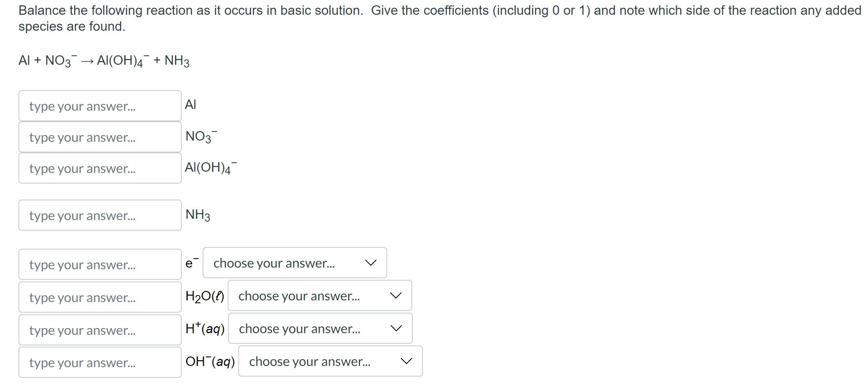Expand the chevron beside the H2O(ℓ) answer chooser
868x386 pixels.
(x=395, y=296)
